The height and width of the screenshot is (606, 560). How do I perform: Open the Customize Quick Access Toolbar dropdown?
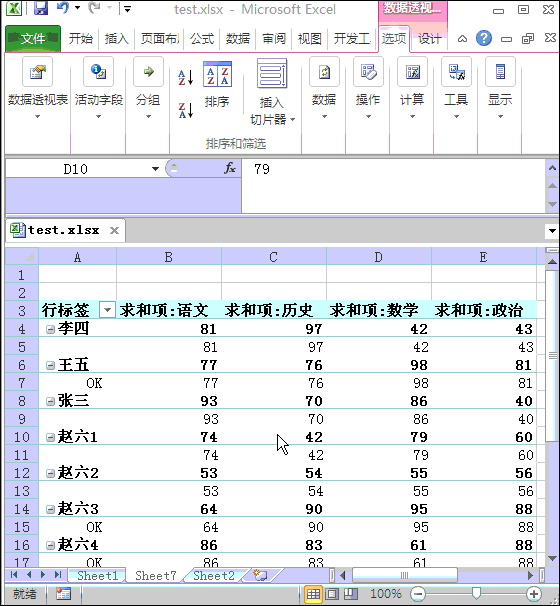pos(127,9)
